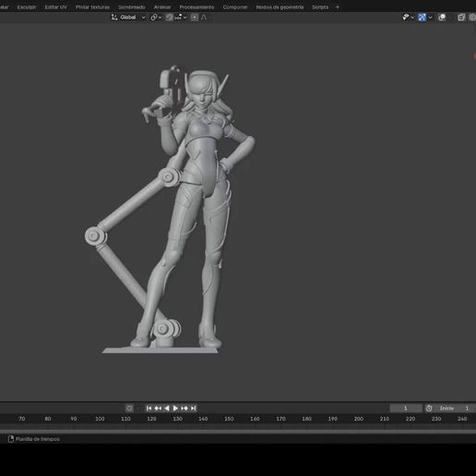The height and width of the screenshot is (476, 476).
Task: Toggle the preview range clock icon
Action: pos(429,408)
